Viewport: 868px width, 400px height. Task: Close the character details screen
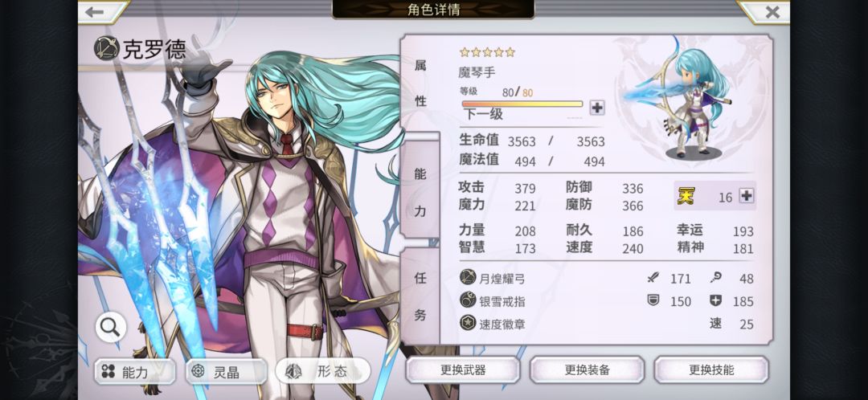(x=772, y=11)
